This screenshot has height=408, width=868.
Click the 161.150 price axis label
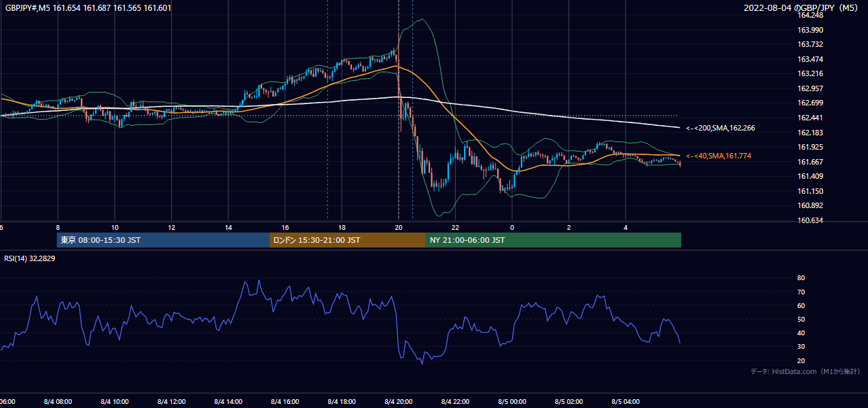(810, 191)
